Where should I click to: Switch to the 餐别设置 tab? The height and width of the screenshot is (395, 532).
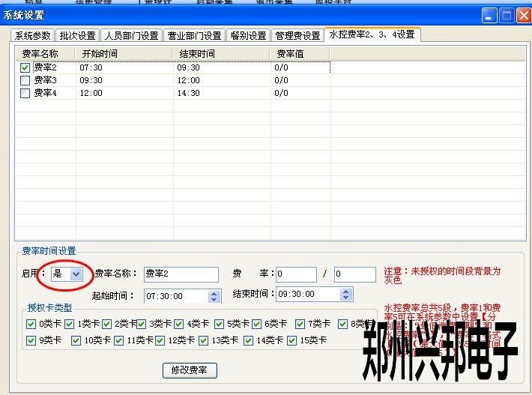coord(248,35)
